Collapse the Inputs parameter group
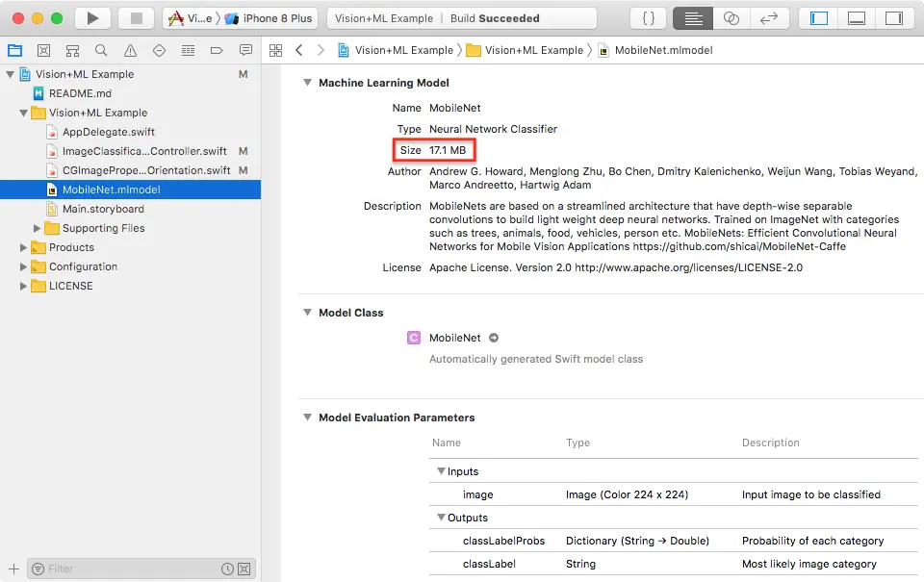This screenshot has height=582, width=924. point(441,471)
